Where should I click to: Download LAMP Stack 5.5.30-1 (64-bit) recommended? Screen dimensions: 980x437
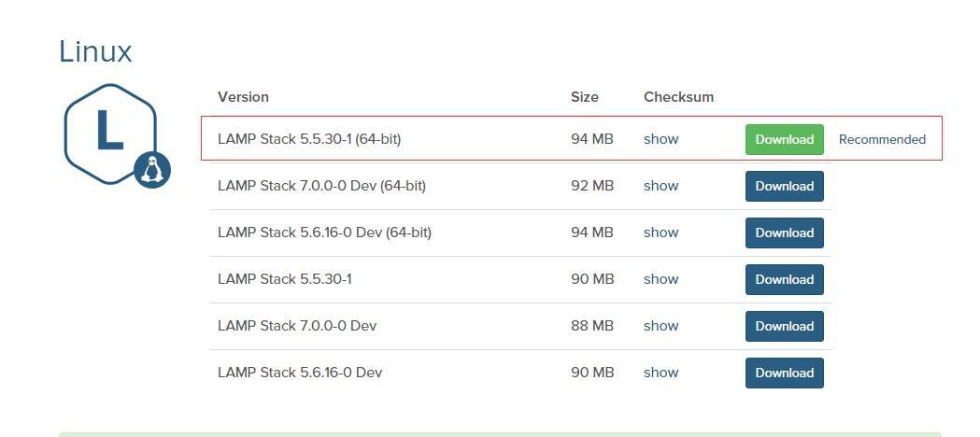[785, 139]
